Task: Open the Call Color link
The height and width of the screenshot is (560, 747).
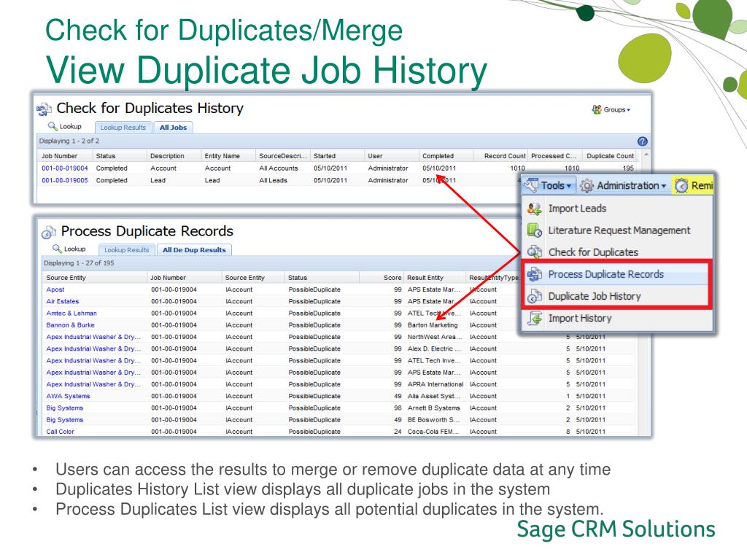Action: pos(60,432)
